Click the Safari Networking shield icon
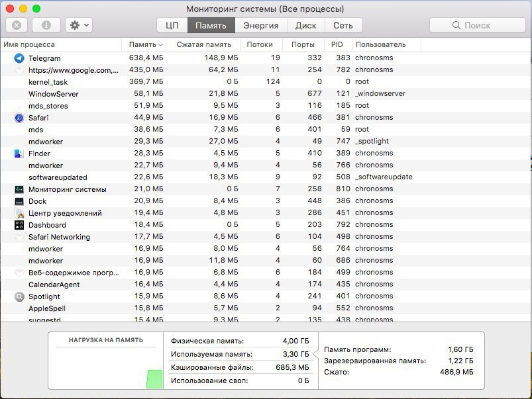This screenshot has height=399, width=532. click(x=19, y=237)
